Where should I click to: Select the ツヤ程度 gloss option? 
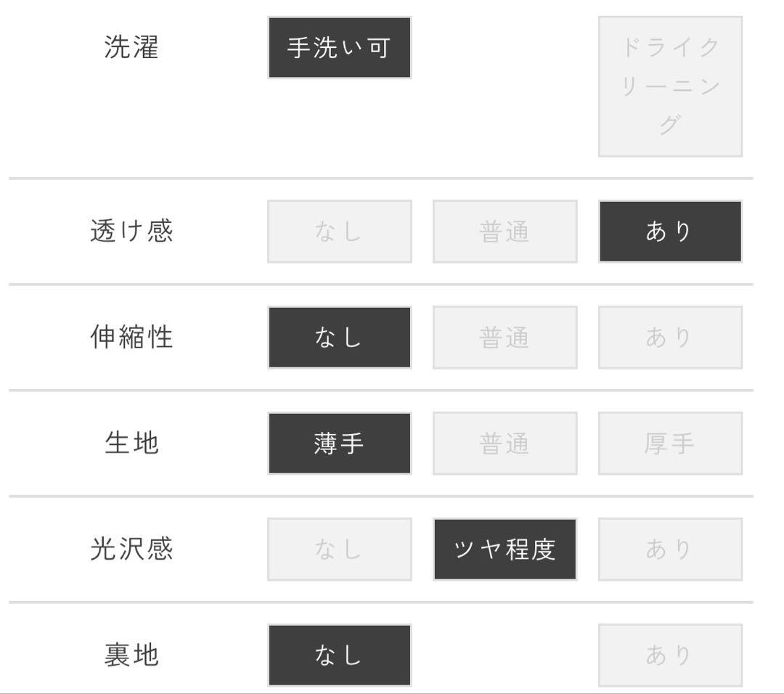tap(504, 550)
